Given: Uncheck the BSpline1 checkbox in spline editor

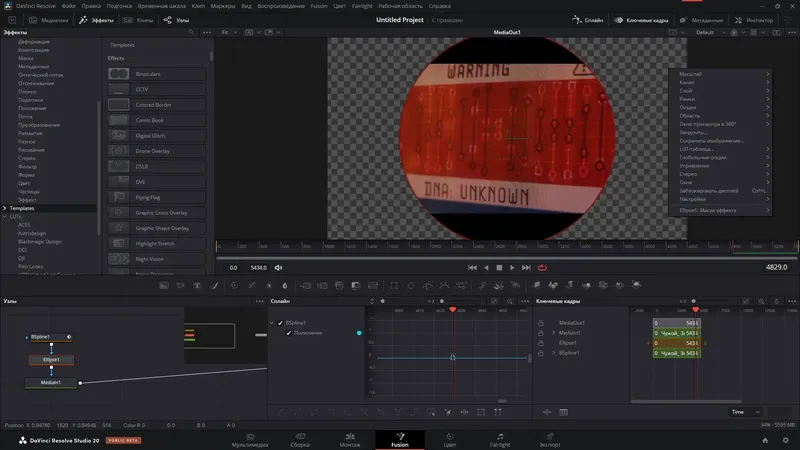Looking at the screenshot, I should (x=281, y=323).
